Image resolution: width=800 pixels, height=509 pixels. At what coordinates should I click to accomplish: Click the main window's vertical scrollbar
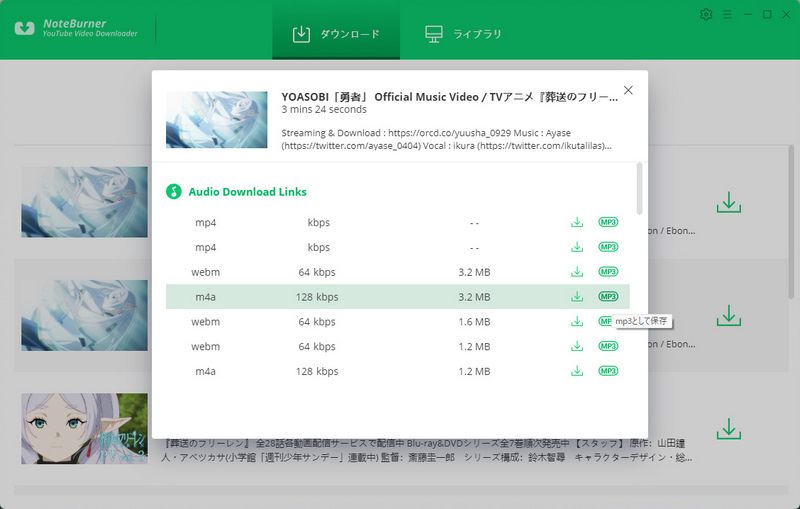[791, 222]
